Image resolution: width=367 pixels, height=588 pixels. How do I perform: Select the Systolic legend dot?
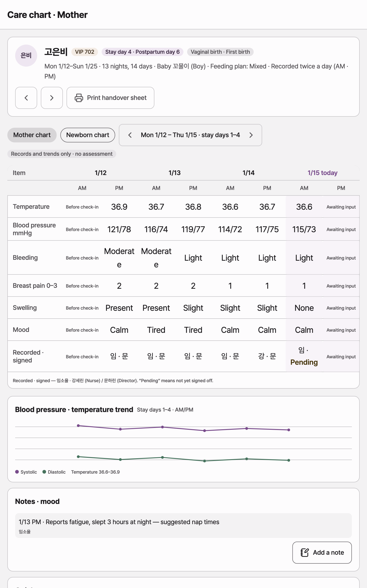[17, 472]
